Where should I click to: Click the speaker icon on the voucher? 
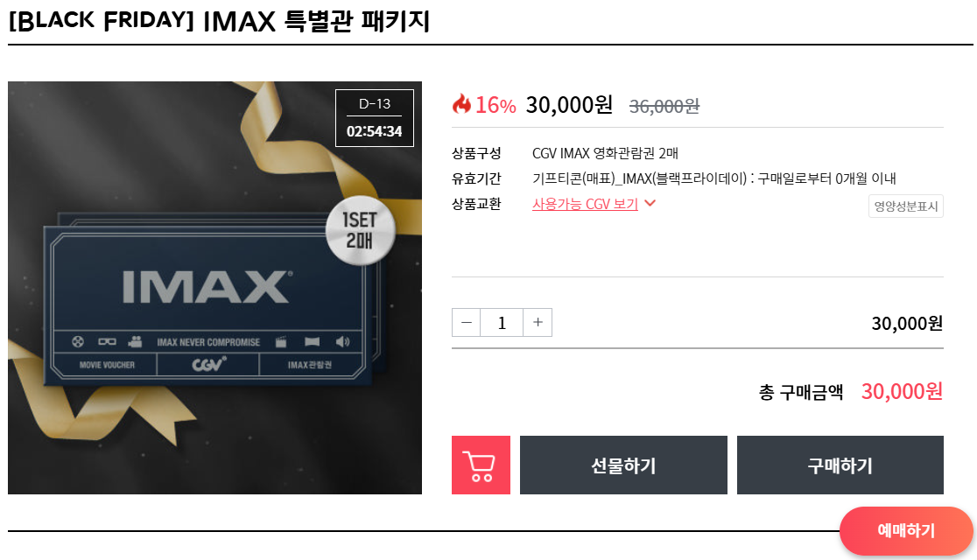click(x=342, y=341)
